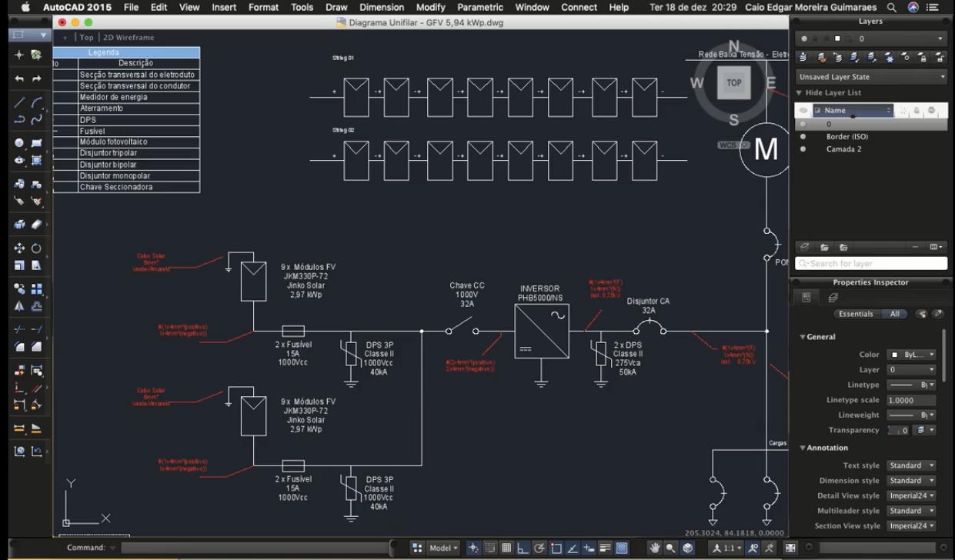Click the Zoom magnifier in status bar
Viewport: 955px width, 560px height.
(x=671, y=548)
